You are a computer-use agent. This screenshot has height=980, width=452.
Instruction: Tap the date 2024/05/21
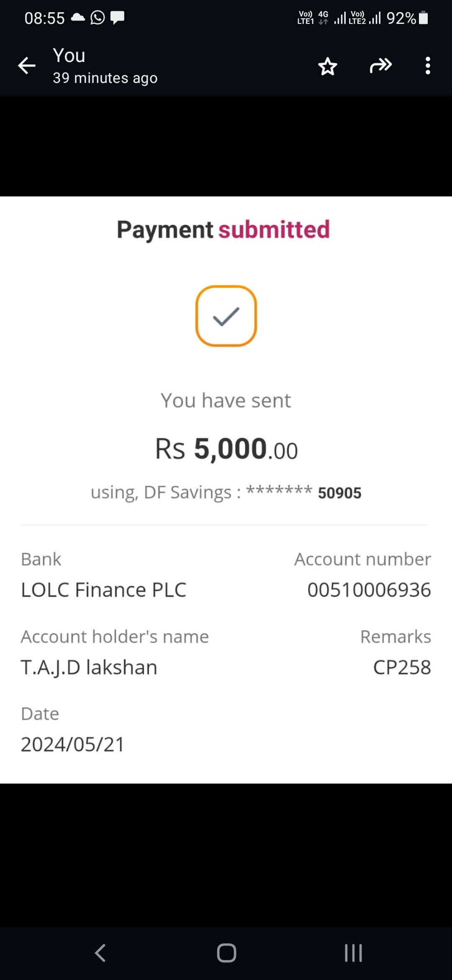pos(73,744)
